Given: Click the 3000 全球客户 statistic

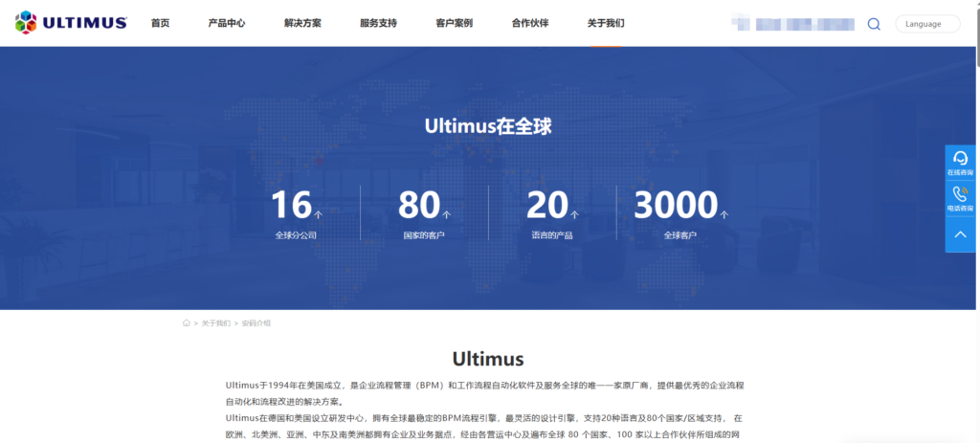Looking at the screenshot, I should 680,213.
